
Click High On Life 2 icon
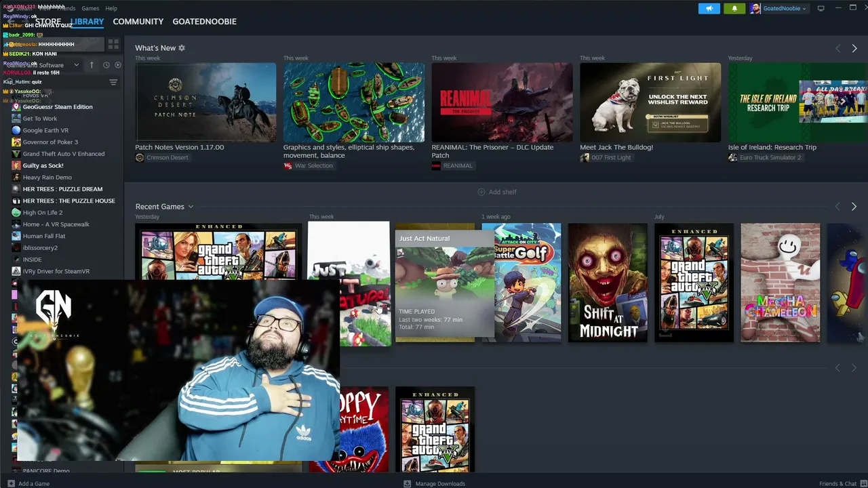coord(16,212)
